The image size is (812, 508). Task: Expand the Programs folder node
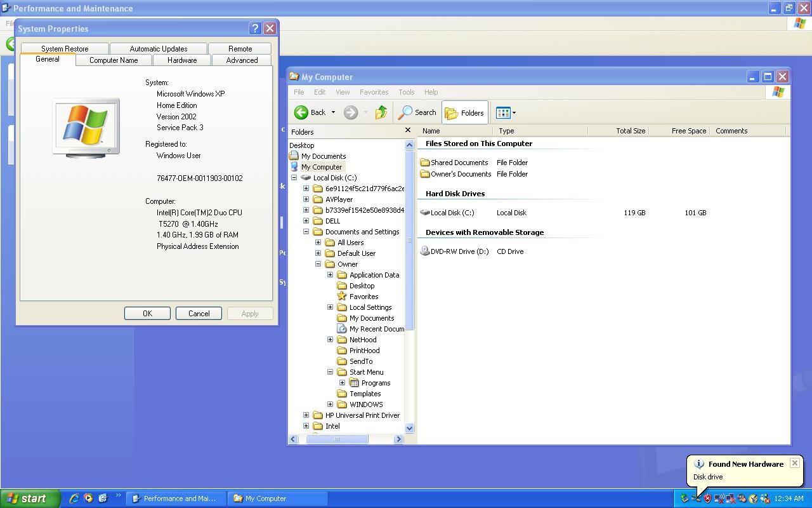[342, 383]
